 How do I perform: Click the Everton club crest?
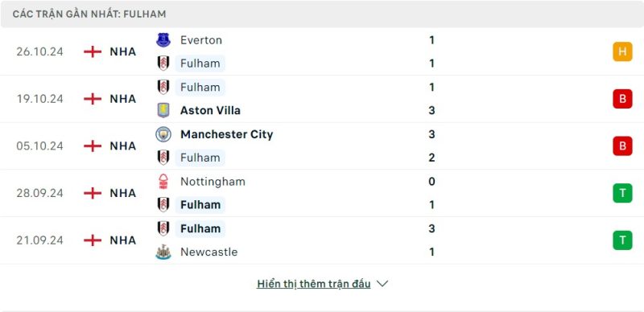163,40
